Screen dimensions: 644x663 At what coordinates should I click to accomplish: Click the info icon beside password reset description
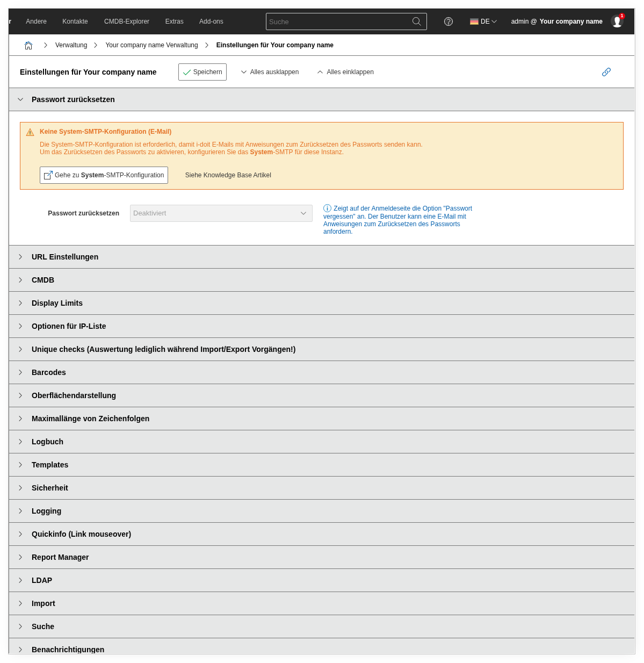tap(327, 208)
